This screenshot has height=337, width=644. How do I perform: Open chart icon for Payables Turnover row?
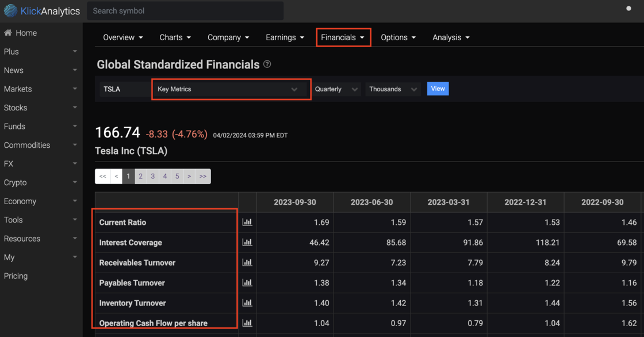tap(247, 283)
